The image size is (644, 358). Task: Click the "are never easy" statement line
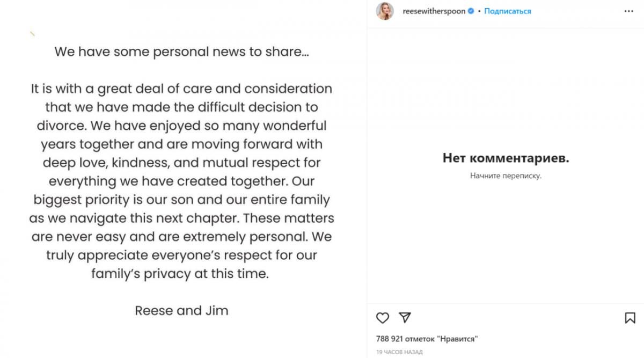click(181, 237)
